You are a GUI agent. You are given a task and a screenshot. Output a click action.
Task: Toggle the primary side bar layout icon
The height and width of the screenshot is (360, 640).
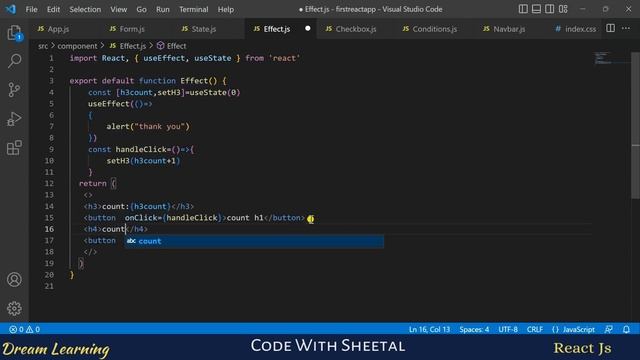point(523,9)
